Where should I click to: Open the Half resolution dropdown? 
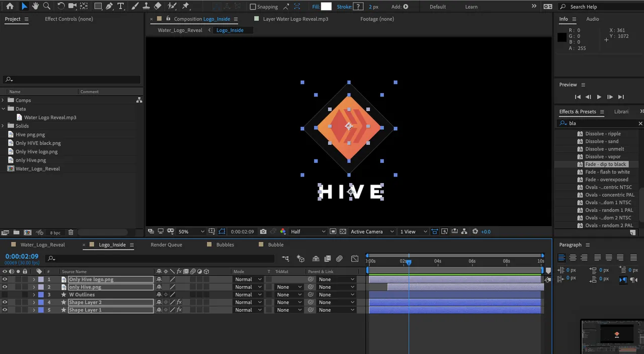[308, 232]
